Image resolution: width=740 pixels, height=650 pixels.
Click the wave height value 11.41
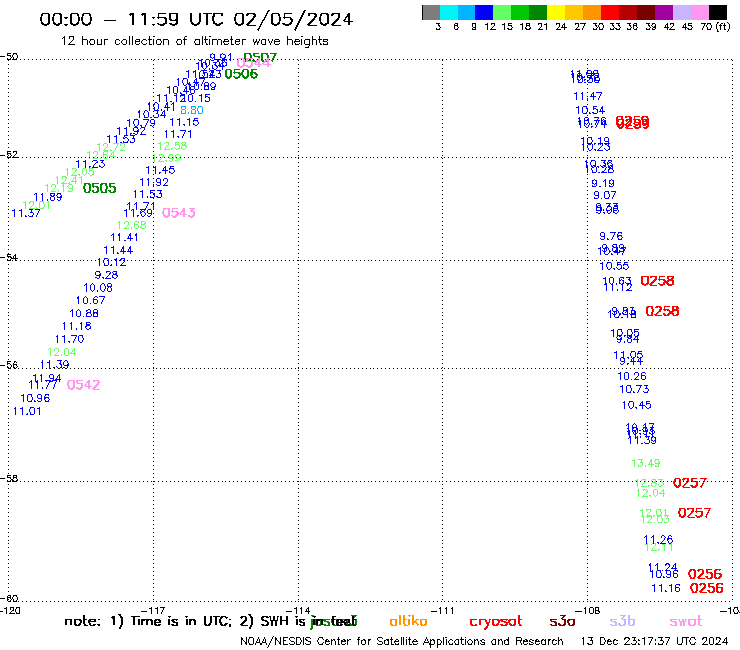click(x=124, y=237)
